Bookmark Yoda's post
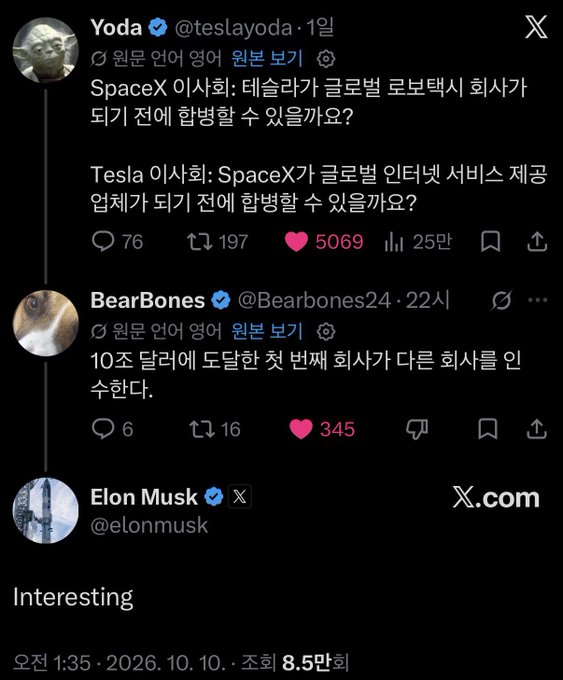The image size is (563, 680). pyautogui.click(x=491, y=242)
